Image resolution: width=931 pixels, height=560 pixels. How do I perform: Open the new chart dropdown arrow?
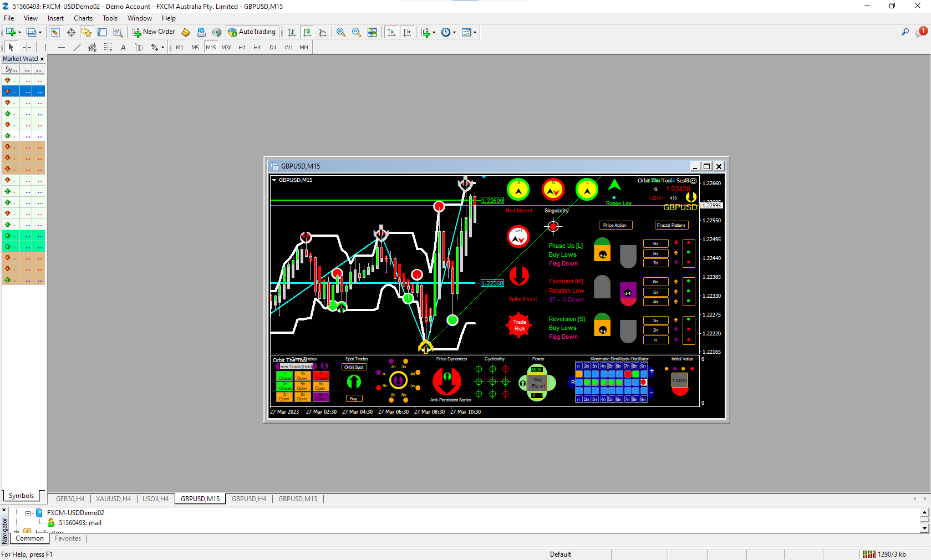tap(20, 32)
